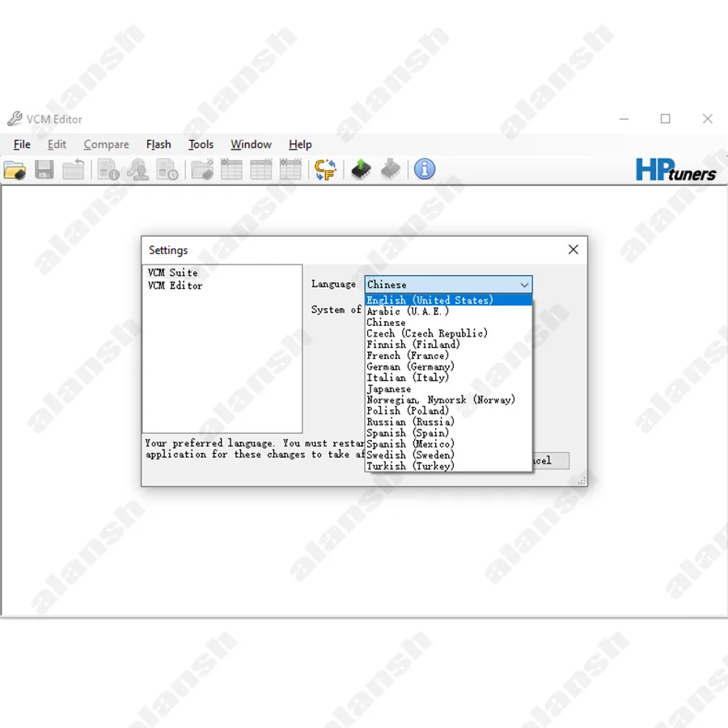Select Turkish (Turkey) language option
728x728 pixels.
(448, 466)
